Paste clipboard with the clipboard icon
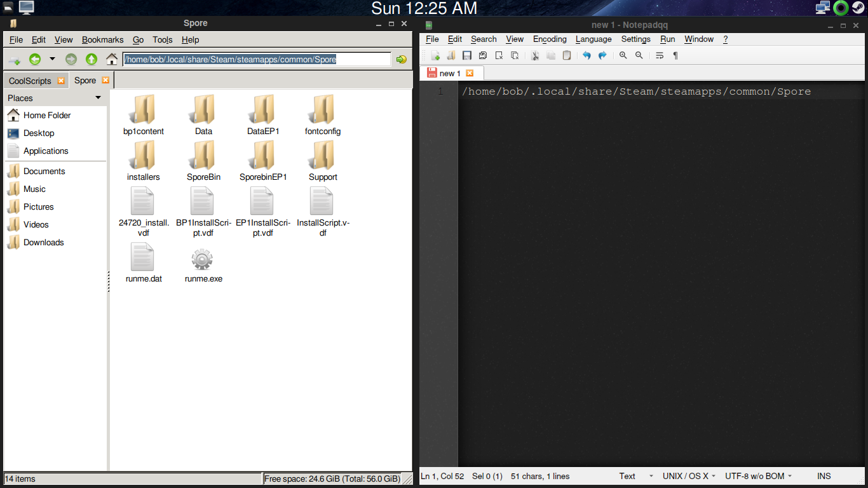 click(567, 56)
